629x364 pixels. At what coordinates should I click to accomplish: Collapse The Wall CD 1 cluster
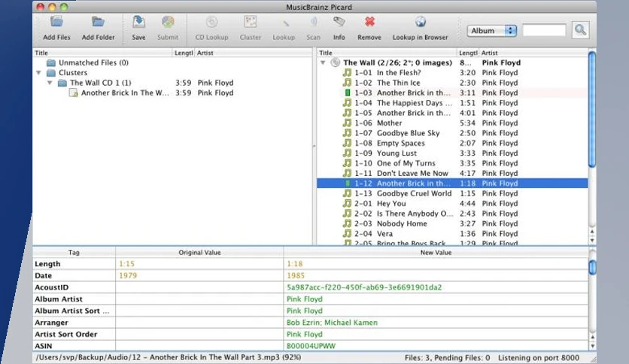pyautogui.click(x=50, y=83)
